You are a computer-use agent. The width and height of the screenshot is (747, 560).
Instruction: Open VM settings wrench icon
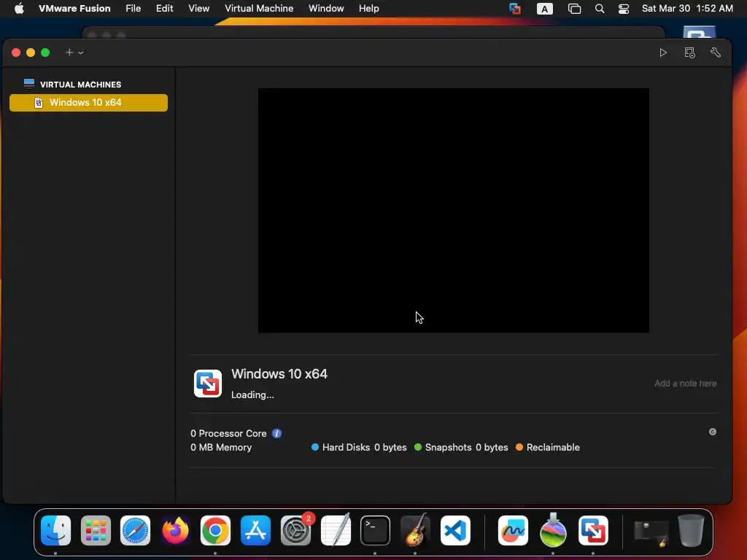(716, 52)
